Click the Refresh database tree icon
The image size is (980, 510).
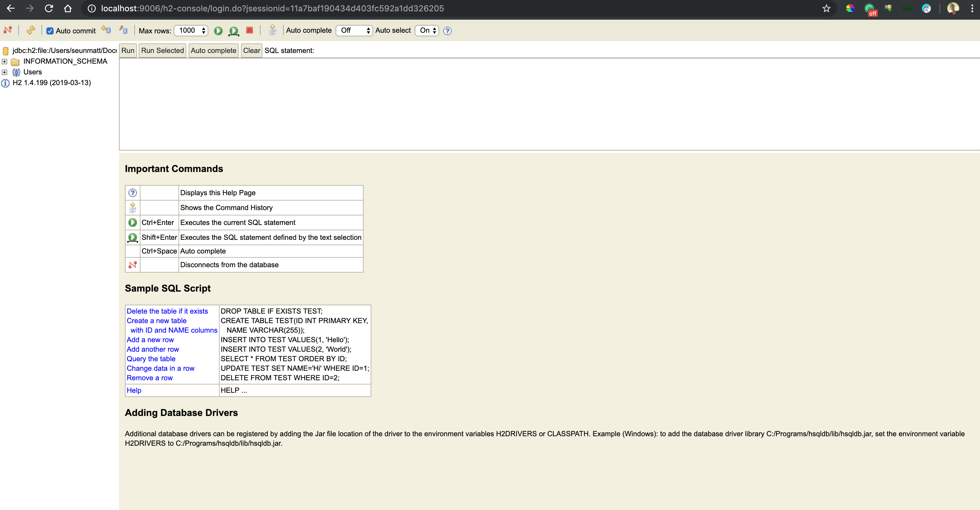pos(31,30)
